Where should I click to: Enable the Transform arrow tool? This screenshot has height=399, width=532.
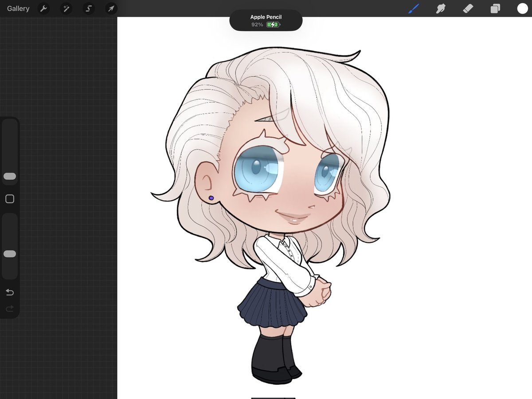(x=111, y=8)
